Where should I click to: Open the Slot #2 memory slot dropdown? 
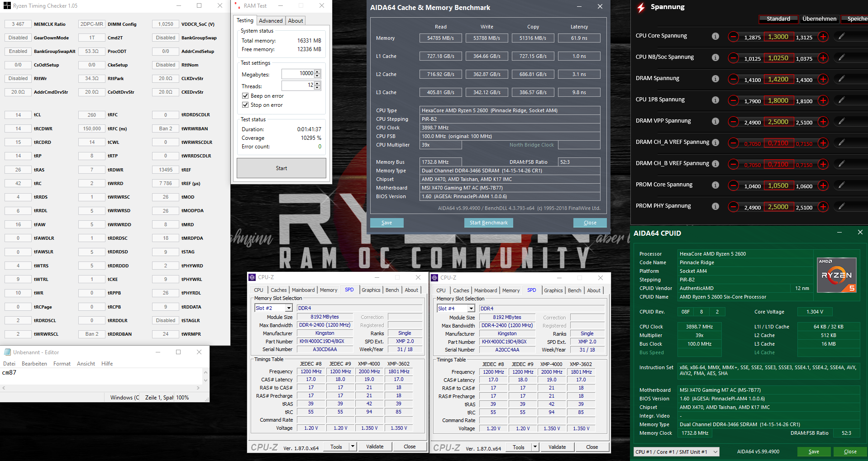[288, 308]
